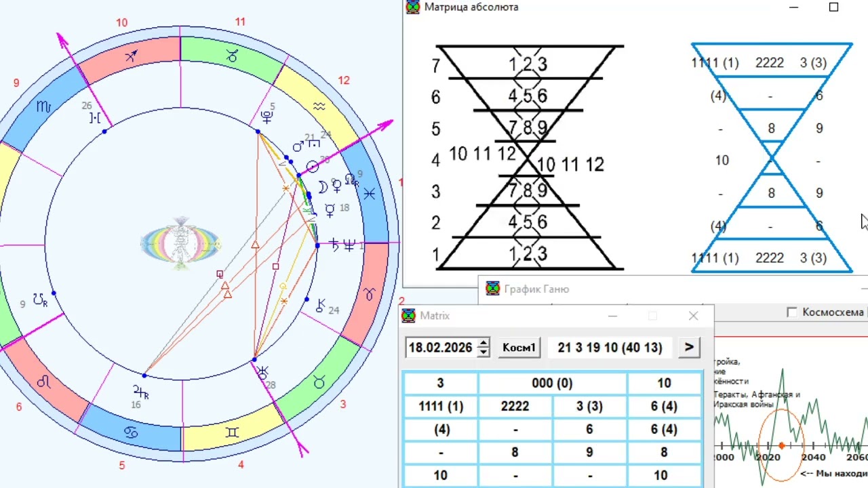Minimize the Matrix window

(612, 316)
